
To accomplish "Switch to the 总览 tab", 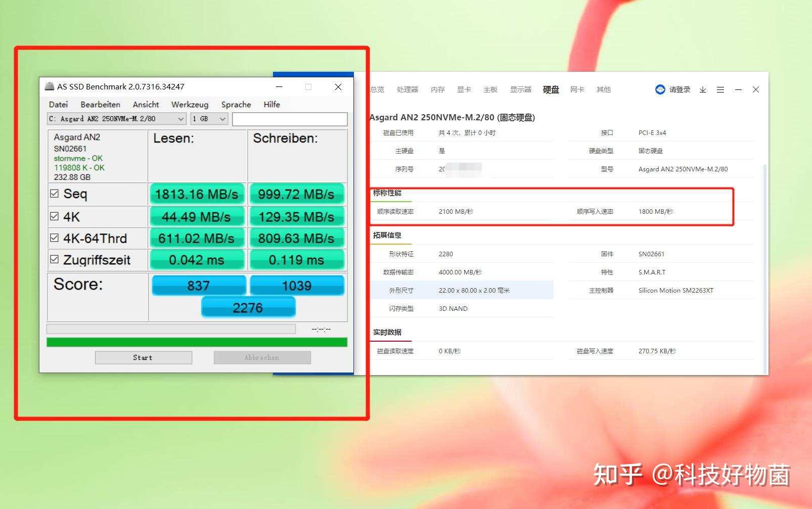I will coord(377,89).
